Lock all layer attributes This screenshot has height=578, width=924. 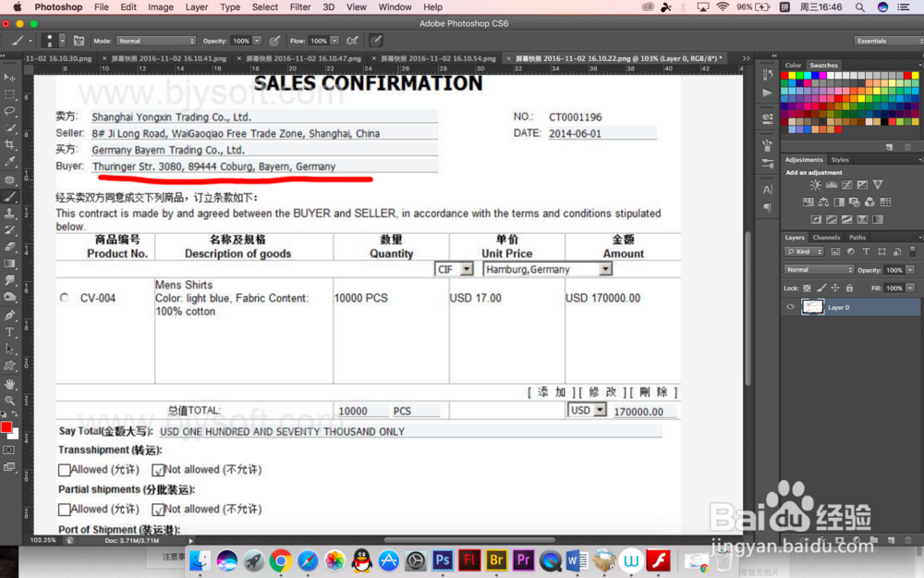click(849, 288)
